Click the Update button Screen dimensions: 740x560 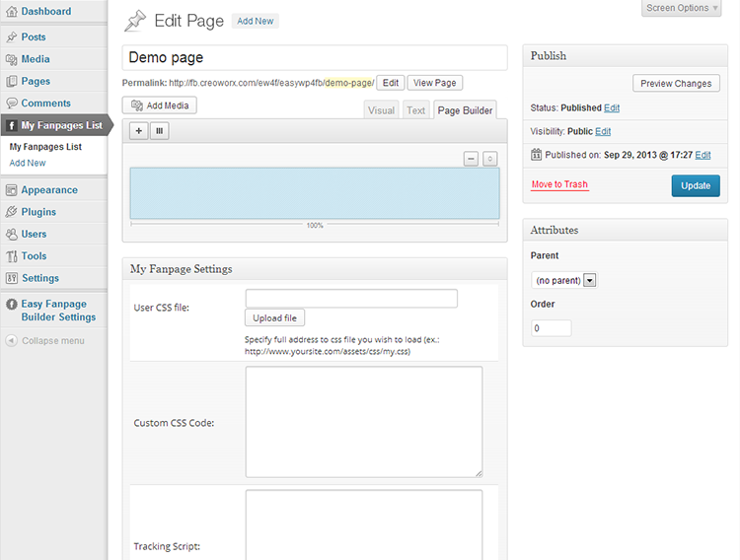[x=696, y=186]
